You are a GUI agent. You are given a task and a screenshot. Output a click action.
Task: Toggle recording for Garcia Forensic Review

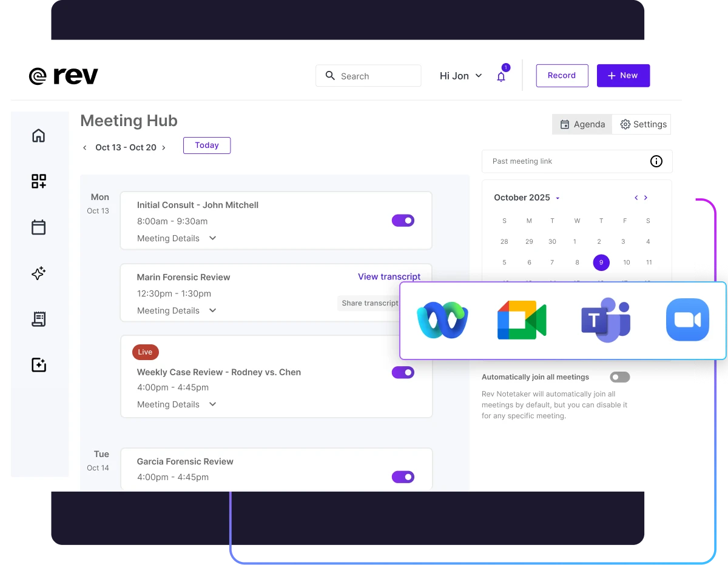(x=403, y=477)
